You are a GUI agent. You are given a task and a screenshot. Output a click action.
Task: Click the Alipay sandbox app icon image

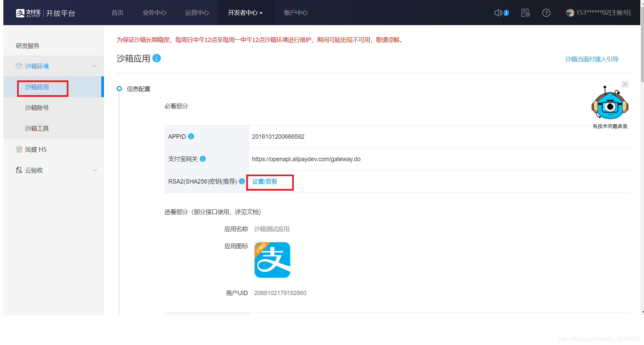coord(272,260)
